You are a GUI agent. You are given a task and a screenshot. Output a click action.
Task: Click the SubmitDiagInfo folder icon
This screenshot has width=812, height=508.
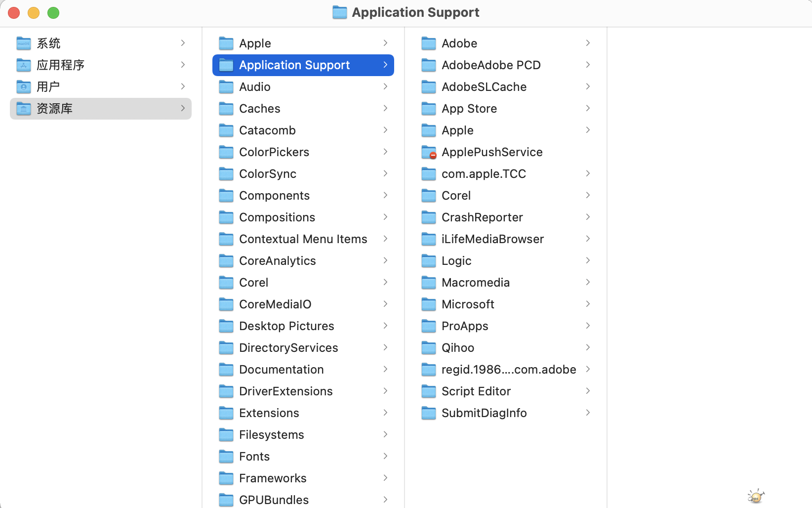429,413
